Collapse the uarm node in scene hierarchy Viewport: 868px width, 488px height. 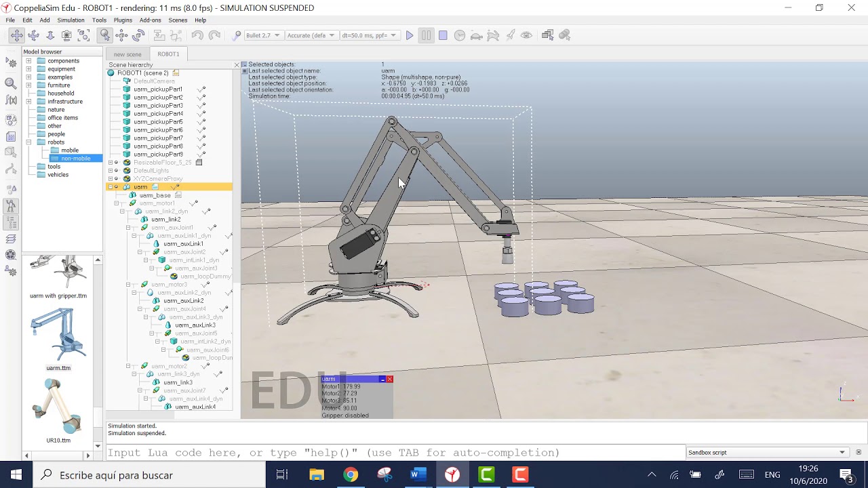click(x=111, y=187)
